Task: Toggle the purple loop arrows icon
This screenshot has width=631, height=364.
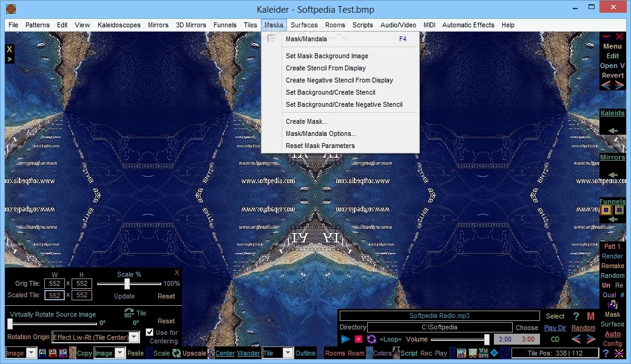Action: (371, 339)
